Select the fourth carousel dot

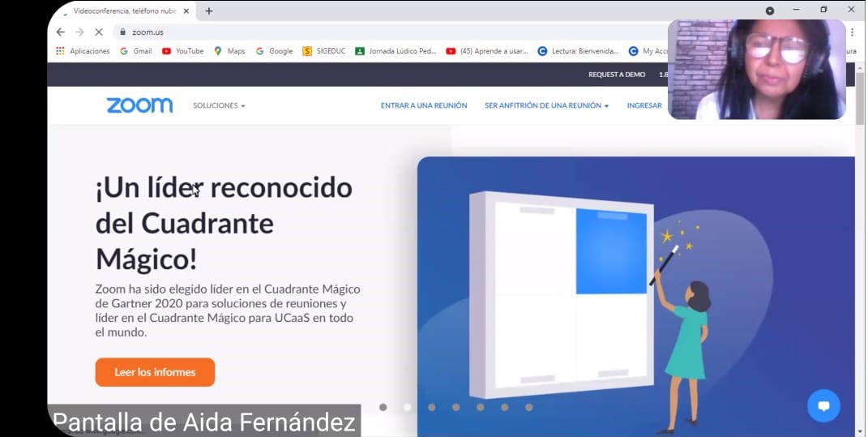456,407
